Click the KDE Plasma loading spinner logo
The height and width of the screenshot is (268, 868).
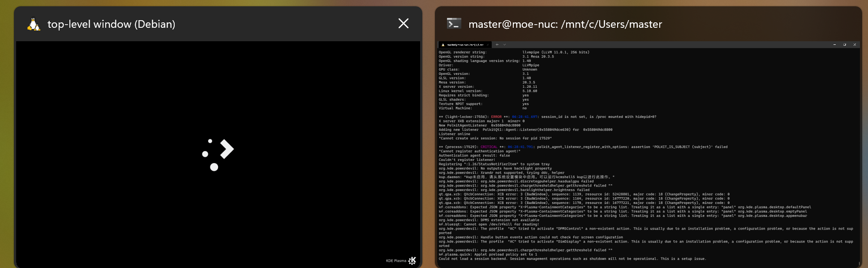point(218,155)
